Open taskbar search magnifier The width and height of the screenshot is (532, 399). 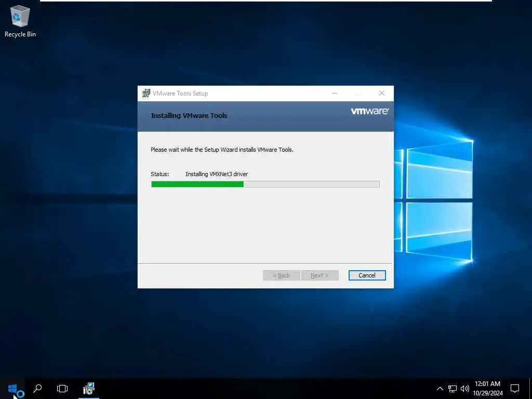point(37,389)
